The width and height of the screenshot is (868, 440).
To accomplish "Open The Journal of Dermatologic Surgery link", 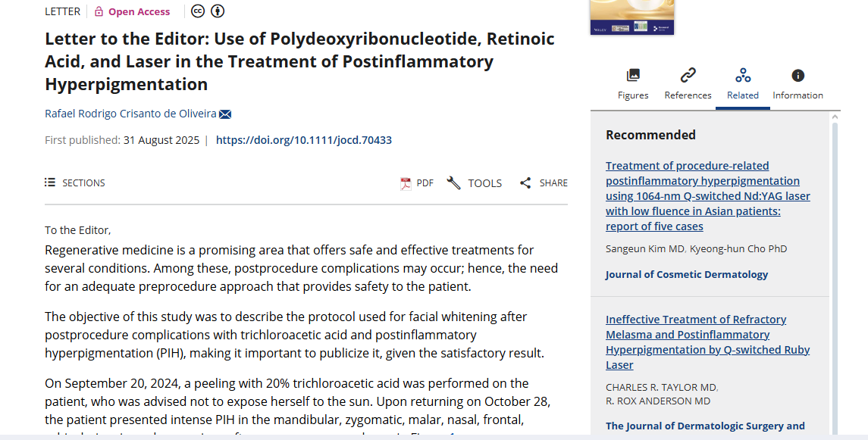I will 705,426.
